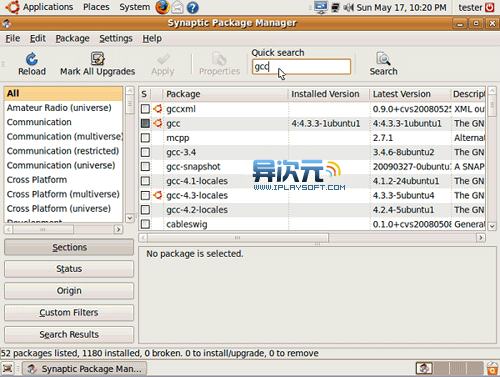Select Communication (restricted) section
The image size is (500, 377).
[63, 151]
